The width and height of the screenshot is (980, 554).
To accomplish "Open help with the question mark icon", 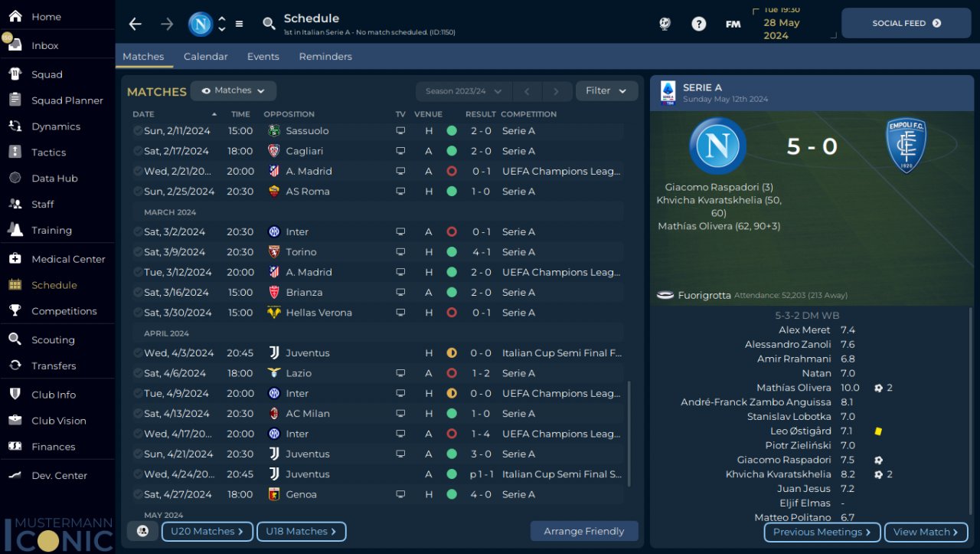I will [698, 24].
